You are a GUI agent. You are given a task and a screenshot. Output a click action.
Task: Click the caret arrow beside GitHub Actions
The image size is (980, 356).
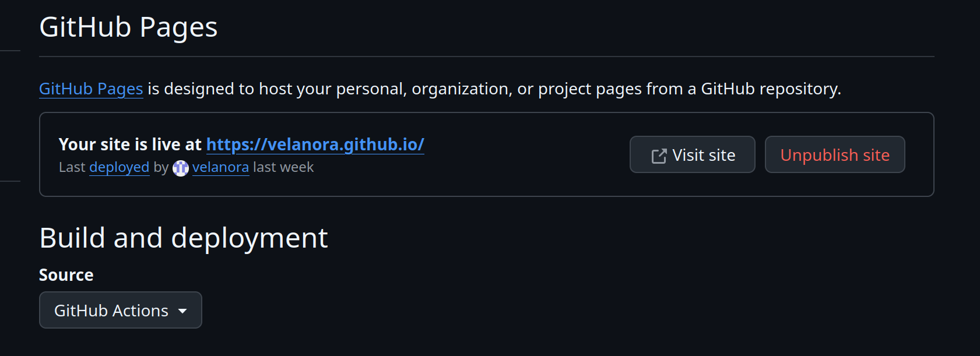click(x=182, y=311)
